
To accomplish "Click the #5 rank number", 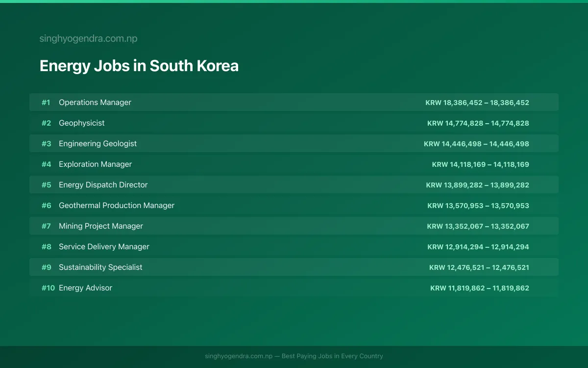I will (x=46, y=185).
